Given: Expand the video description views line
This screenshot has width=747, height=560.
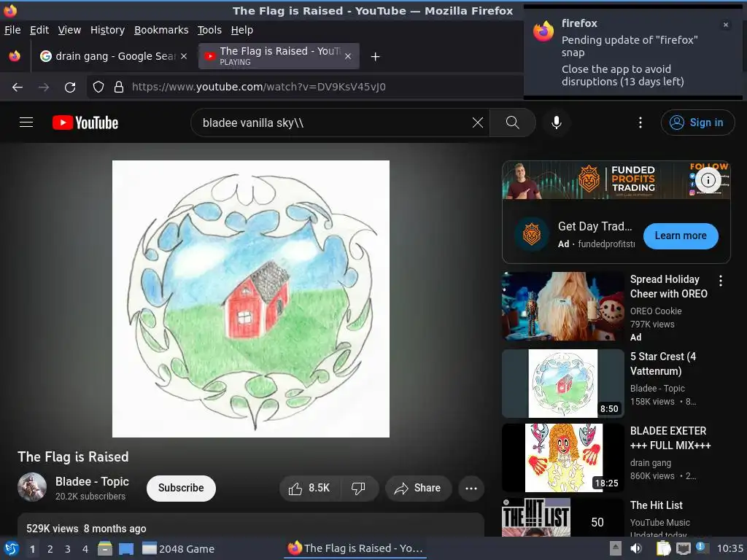Looking at the screenshot, I should (86, 529).
